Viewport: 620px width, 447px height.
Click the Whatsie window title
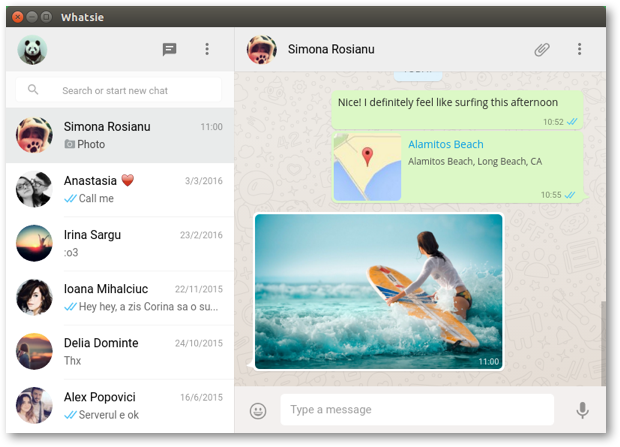coord(82,17)
